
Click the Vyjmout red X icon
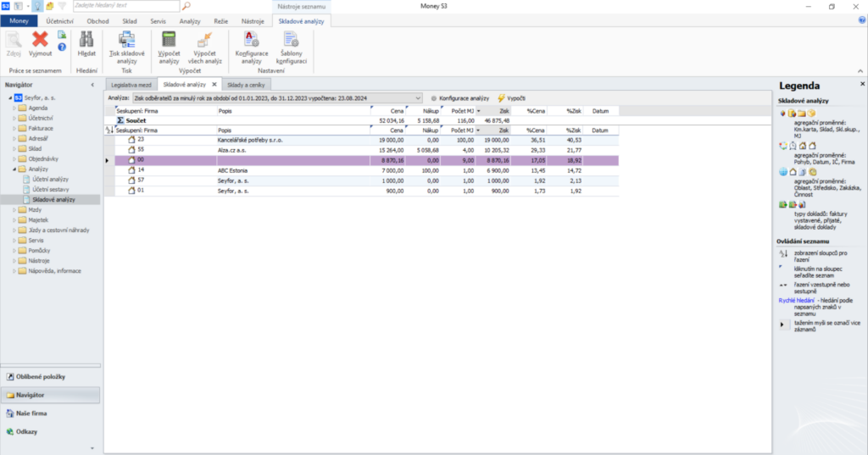click(x=40, y=42)
